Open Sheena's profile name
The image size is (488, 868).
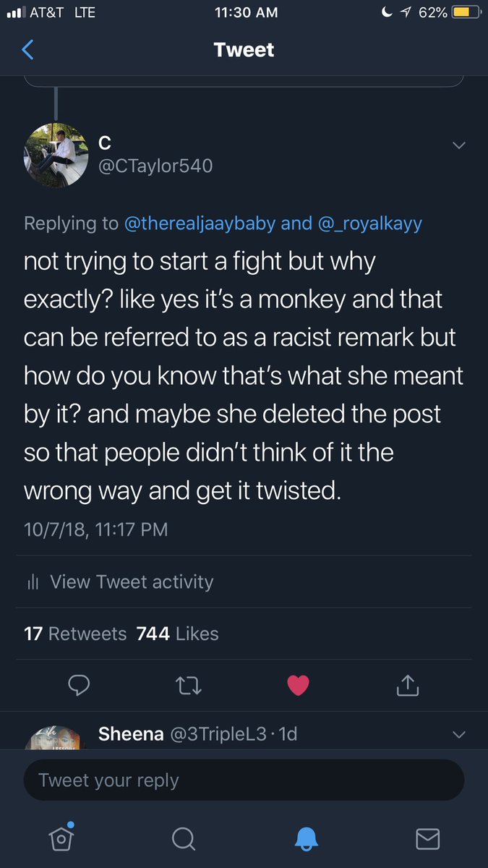pos(132,734)
